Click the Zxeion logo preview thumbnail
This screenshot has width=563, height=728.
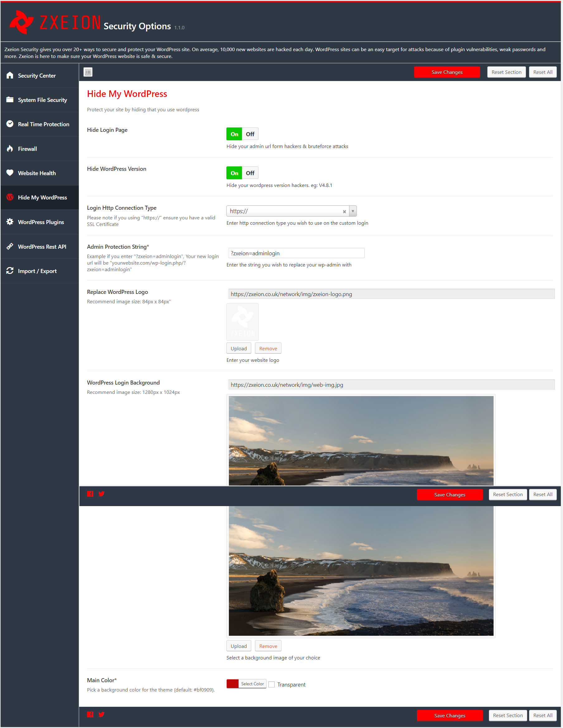point(243,322)
